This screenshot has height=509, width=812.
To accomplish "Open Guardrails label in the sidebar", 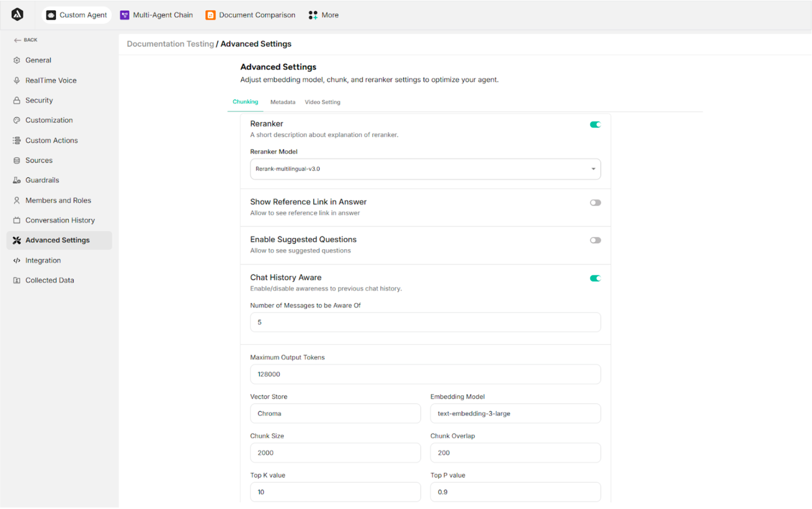I will point(42,180).
